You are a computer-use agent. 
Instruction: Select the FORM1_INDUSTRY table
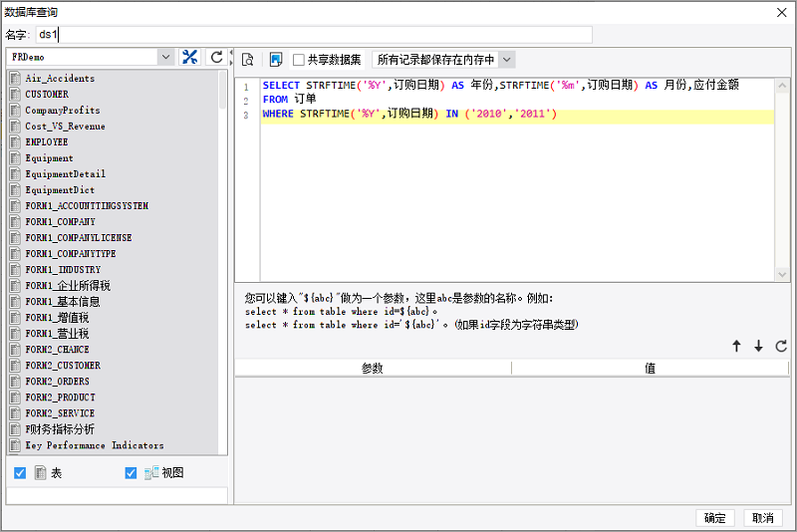pos(63,269)
